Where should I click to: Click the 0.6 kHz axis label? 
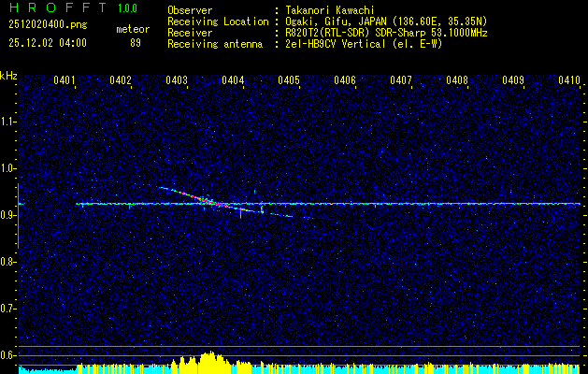click(x=7, y=355)
